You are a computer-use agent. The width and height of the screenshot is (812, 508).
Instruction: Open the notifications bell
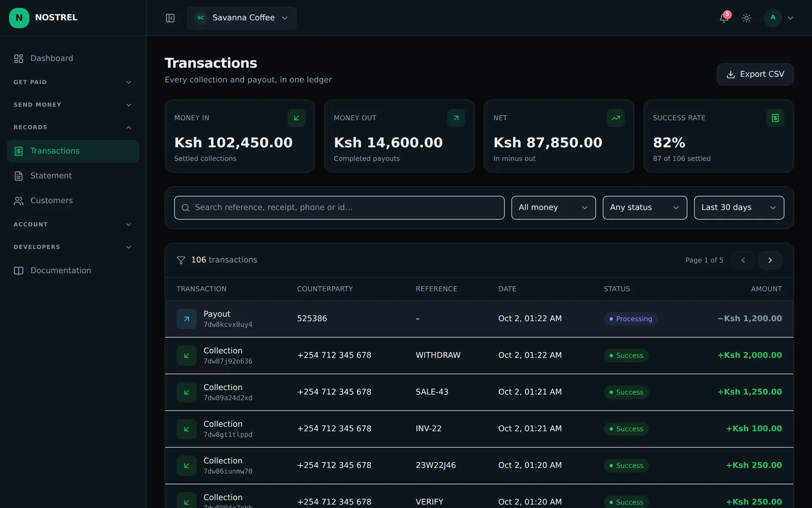[x=724, y=18]
